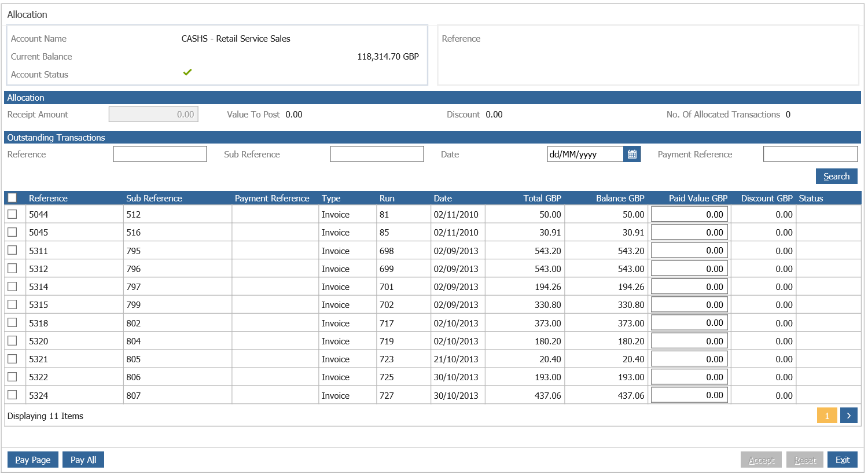
Task: Focus the Reference search field
Action: click(160, 154)
